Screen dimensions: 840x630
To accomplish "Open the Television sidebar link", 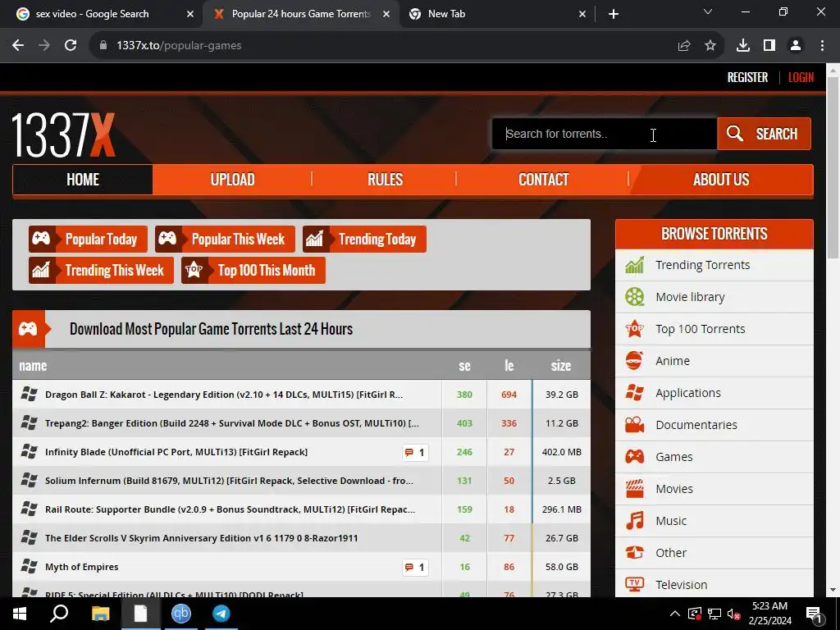I will pos(681,584).
